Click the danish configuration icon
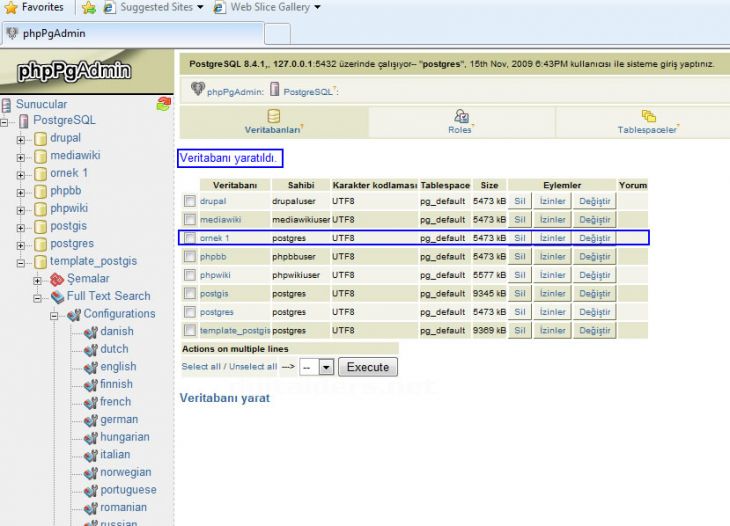 [x=90, y=332]
